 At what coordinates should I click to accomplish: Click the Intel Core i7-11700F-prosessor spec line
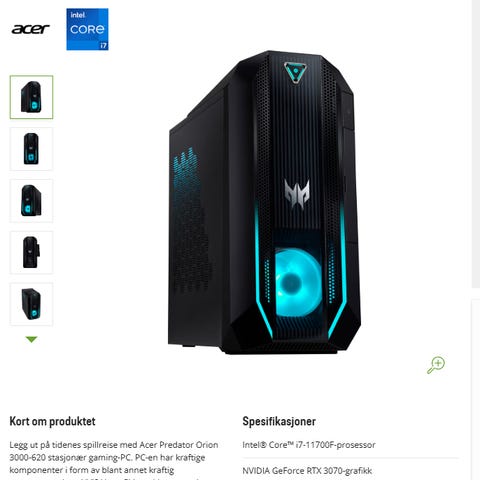click(x=309, y=445)
